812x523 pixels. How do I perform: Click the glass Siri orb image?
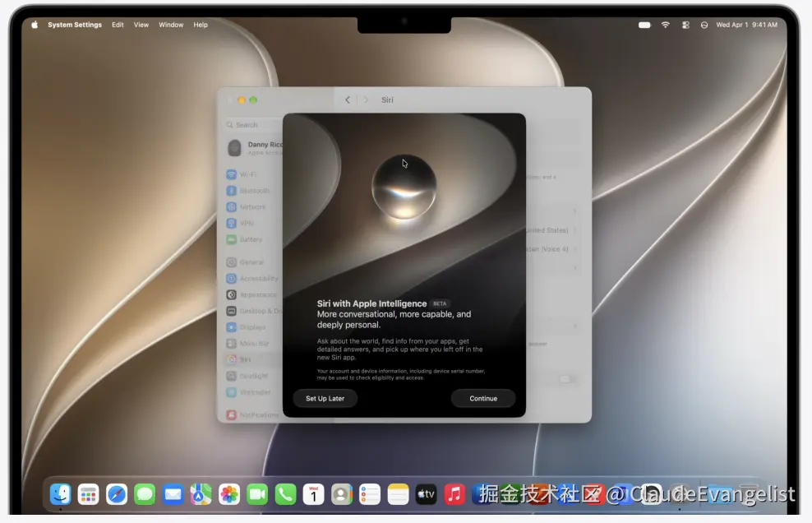click(404, 187)
